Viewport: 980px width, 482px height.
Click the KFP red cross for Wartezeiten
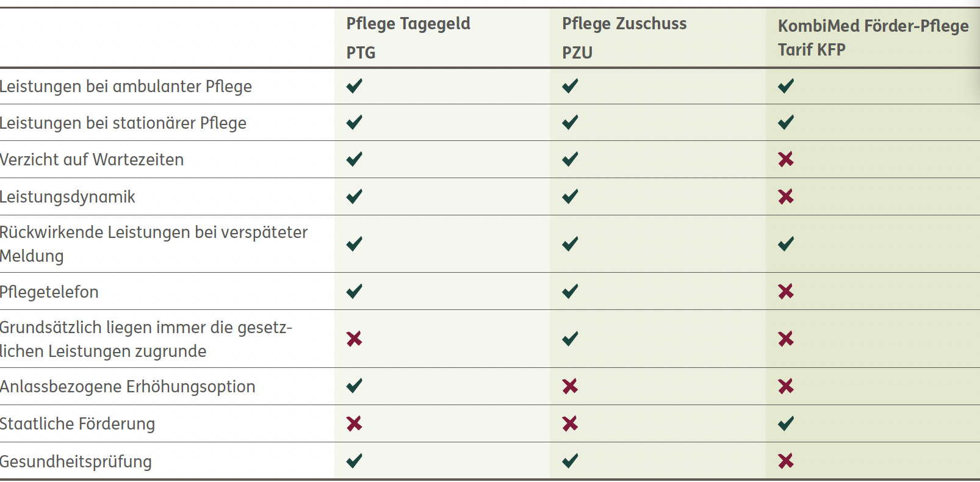coord(785,159)
